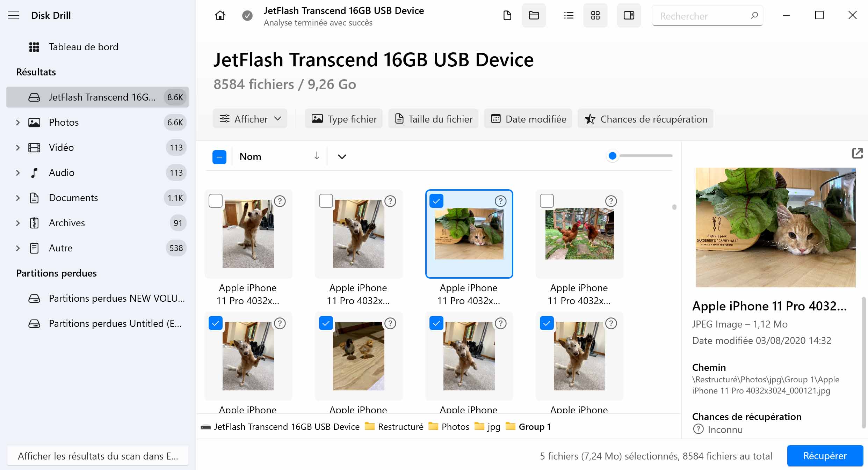
Task: Drag the results density slider
Action: 613,156
